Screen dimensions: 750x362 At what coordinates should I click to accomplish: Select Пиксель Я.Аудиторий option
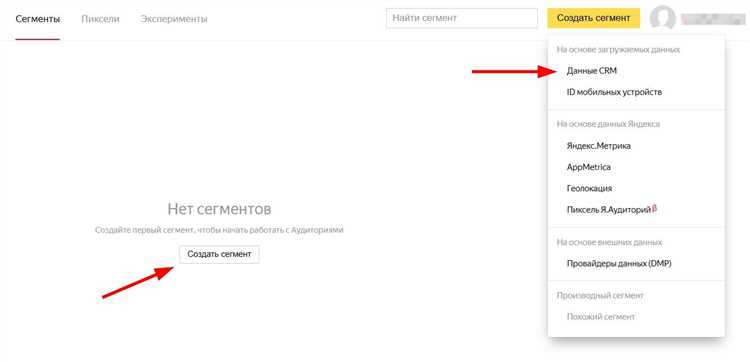click(x=611, y=209)
